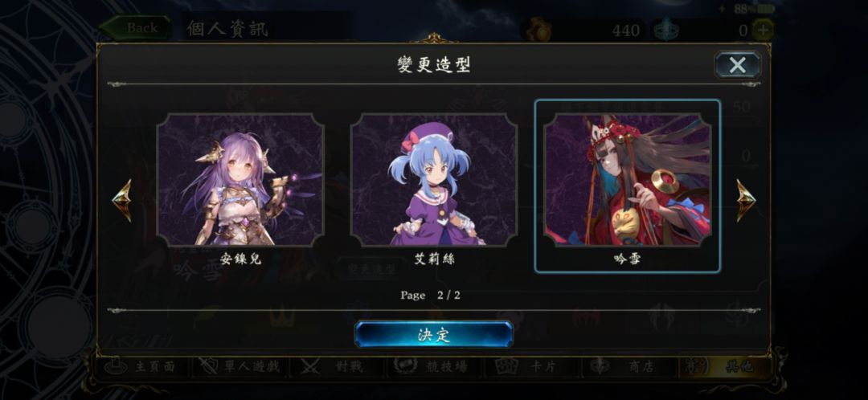This screenshot has height=400, width=868.
Task: Click the golden left arrow for previous page
Action: 122,200
